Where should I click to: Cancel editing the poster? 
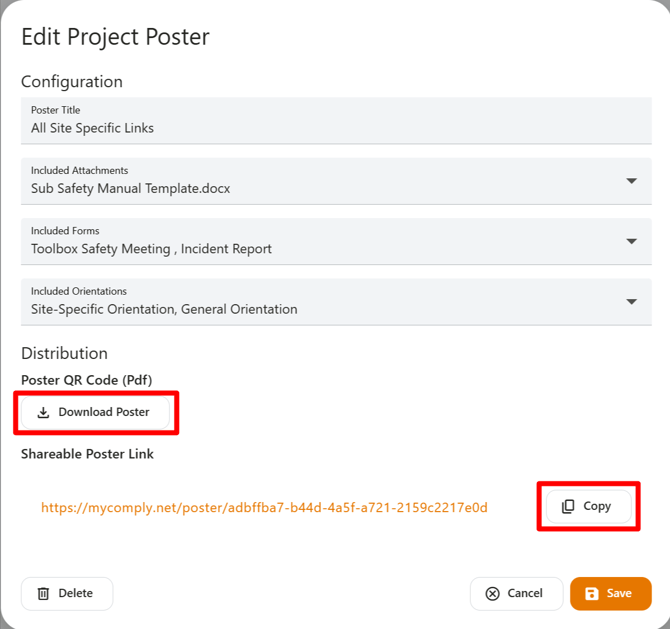(x=516, y=594)
